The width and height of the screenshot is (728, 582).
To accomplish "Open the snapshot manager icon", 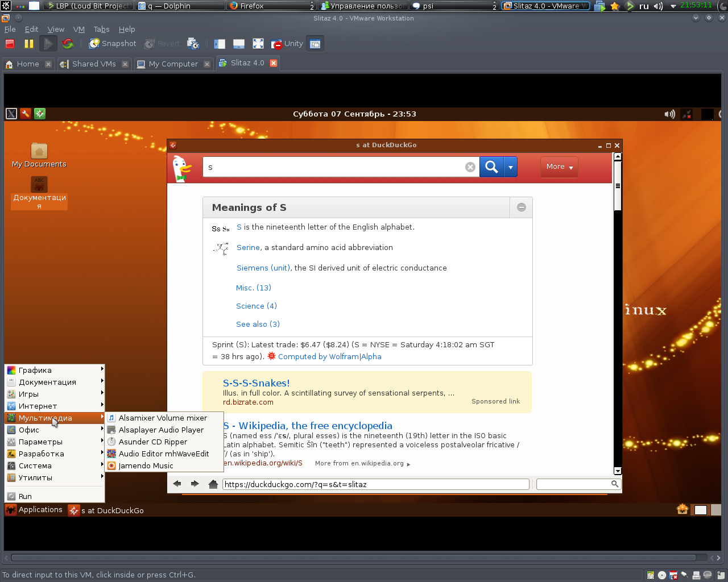I will [193, 44].
